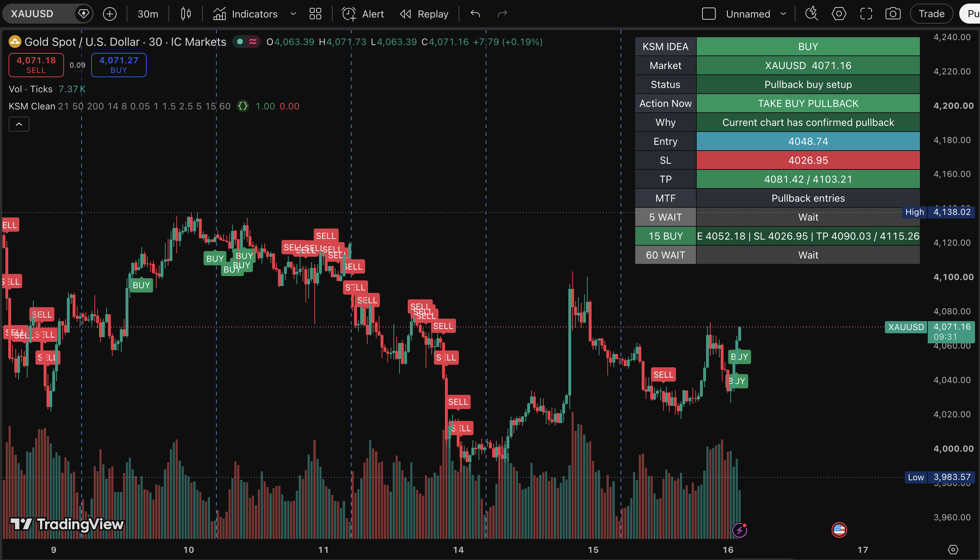The width and height of the screenshot is (980, 560).
Task: Click the date label 16 on time axis
Action: point(728,550)
